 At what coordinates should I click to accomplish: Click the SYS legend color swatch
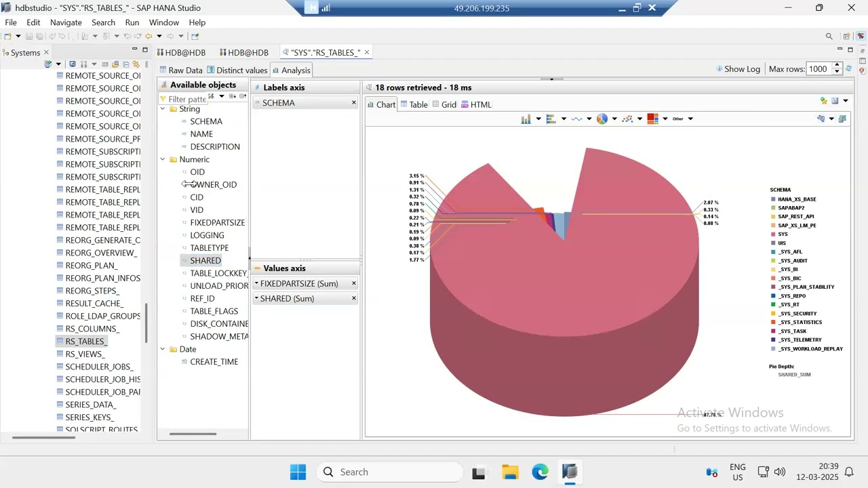point(773,235)
